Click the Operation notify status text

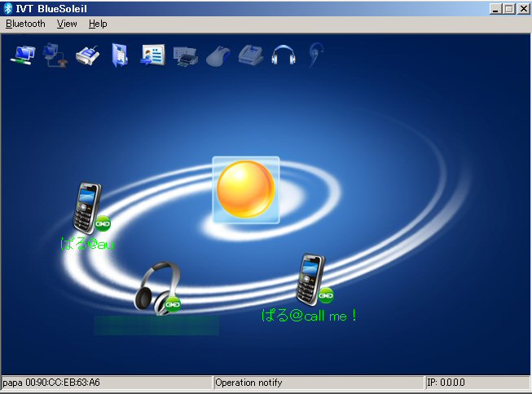click(x=248, y=383)
